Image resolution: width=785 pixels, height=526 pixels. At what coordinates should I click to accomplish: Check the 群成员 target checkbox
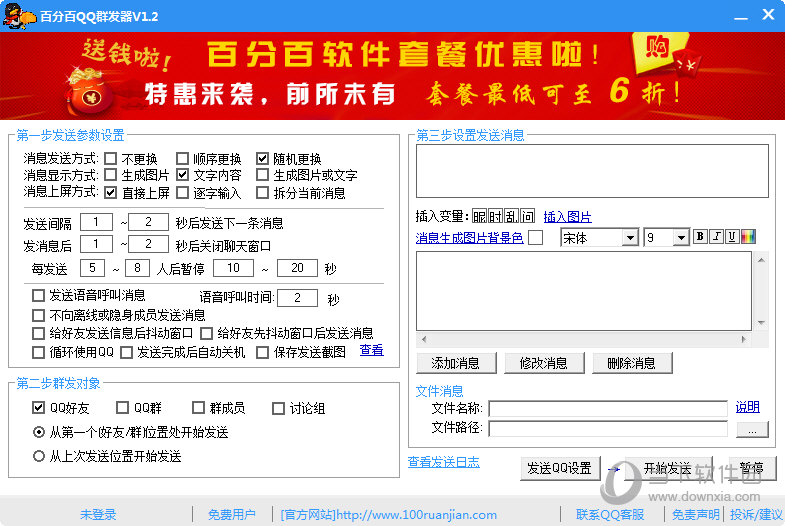[198, 408]
